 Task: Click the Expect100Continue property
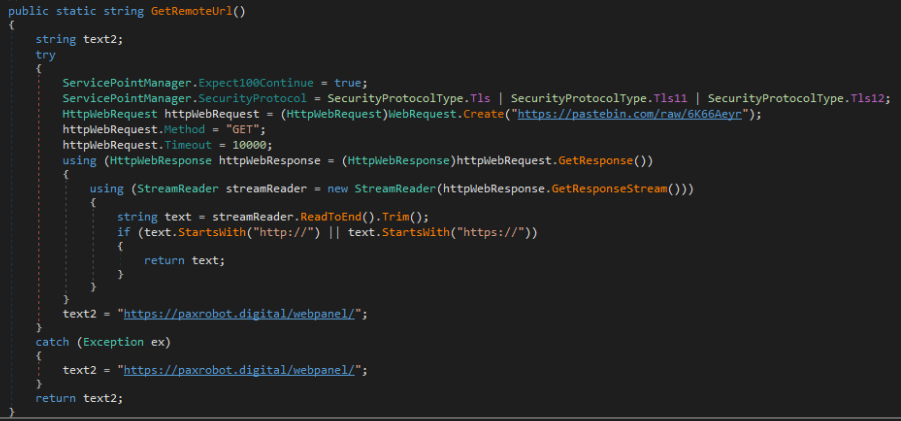click(256, 82)
